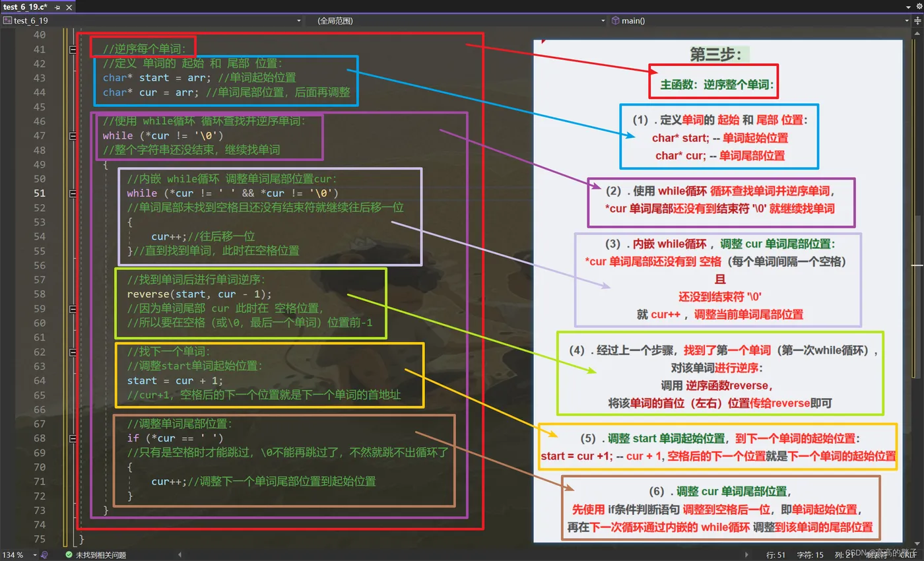This screenshot has width=924, height=561.
Task: Click 'cur++;//调整下一个单词尾部位置到起始位置' line
Action: pyautogui.click(x=263, y=481)
